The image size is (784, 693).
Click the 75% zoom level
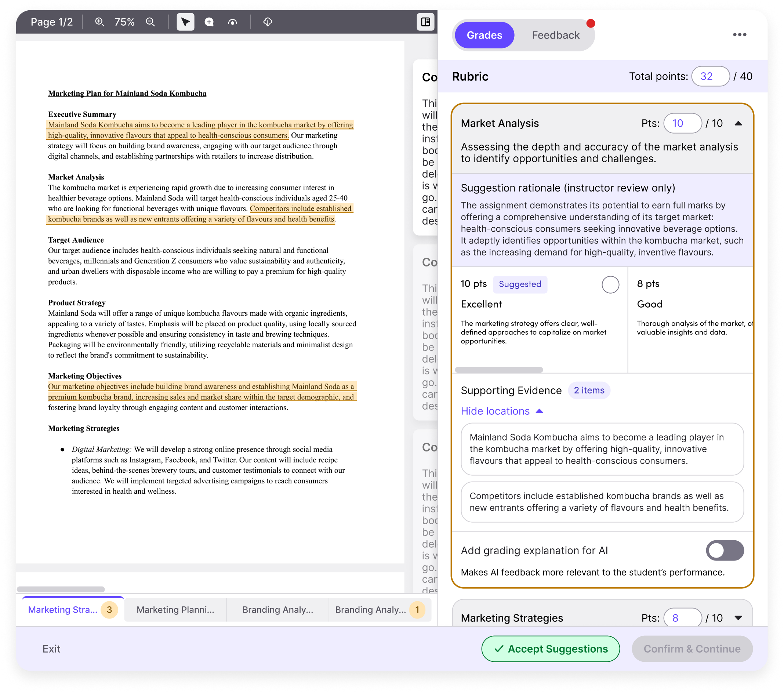tap(124, 22)
